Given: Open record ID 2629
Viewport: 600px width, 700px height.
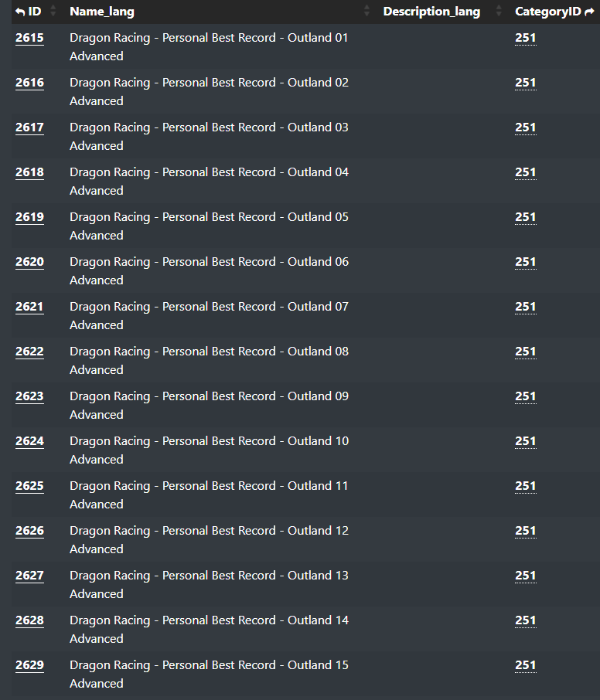Looking at the screenshot, I should (29, 665).
